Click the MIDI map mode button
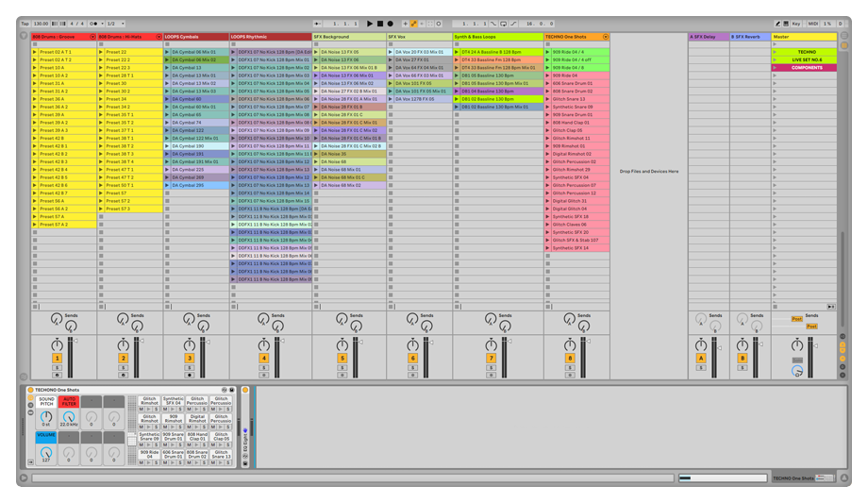 (x=812, y=24)
